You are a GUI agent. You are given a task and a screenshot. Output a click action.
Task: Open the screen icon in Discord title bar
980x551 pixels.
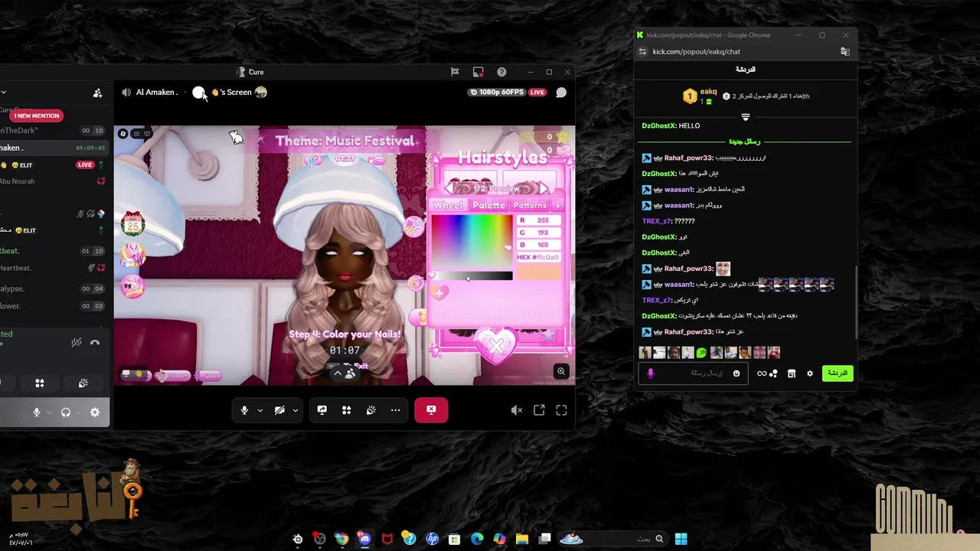(479, 72)
